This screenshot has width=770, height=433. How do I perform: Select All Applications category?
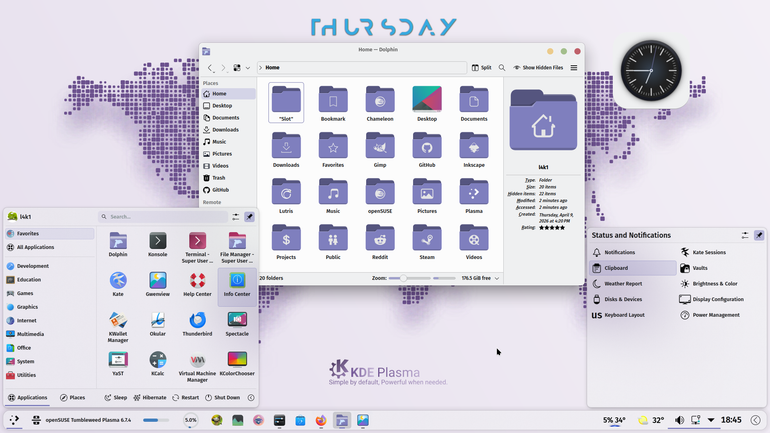pyautogui.click(x=50, y=247)
